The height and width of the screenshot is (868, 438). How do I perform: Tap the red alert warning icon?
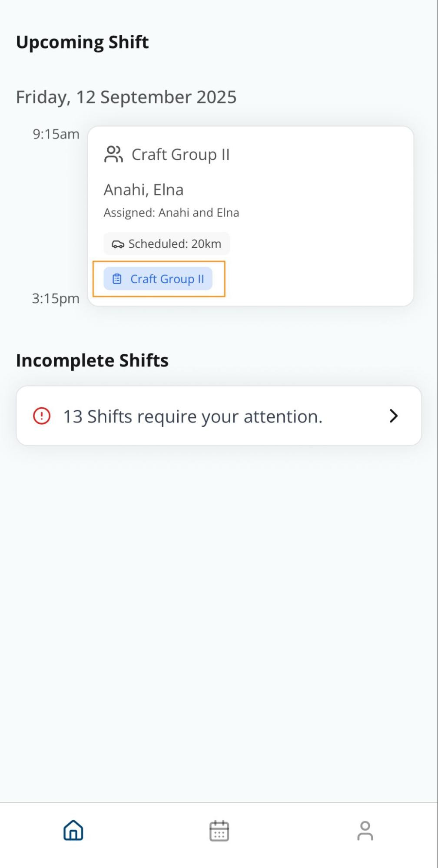click(42, 416)
